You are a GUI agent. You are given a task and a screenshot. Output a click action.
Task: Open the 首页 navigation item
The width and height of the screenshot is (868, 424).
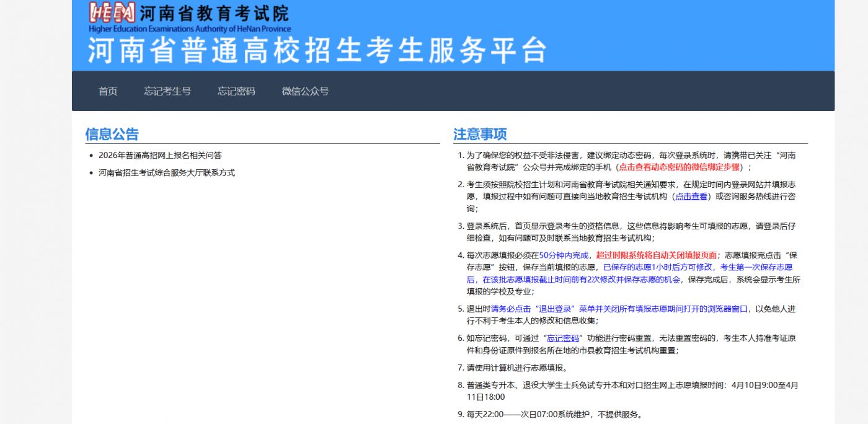[108, 91]
